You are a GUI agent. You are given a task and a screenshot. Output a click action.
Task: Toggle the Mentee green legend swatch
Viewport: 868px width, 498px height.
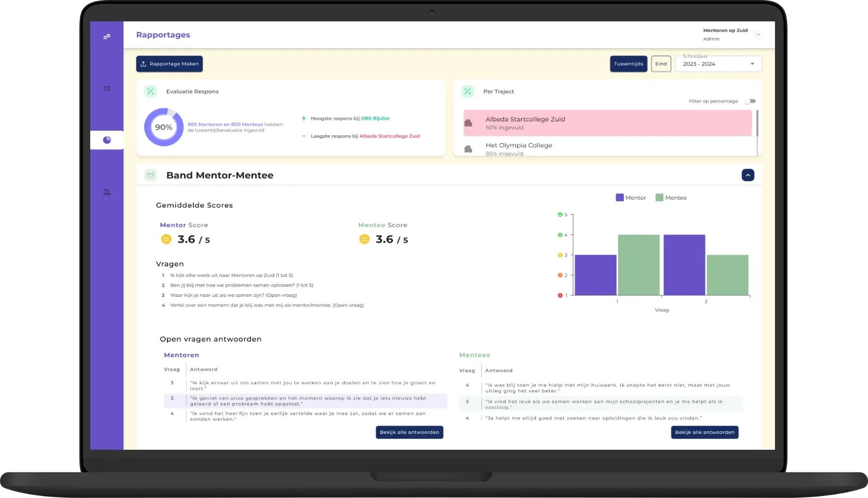coord(659,197)
